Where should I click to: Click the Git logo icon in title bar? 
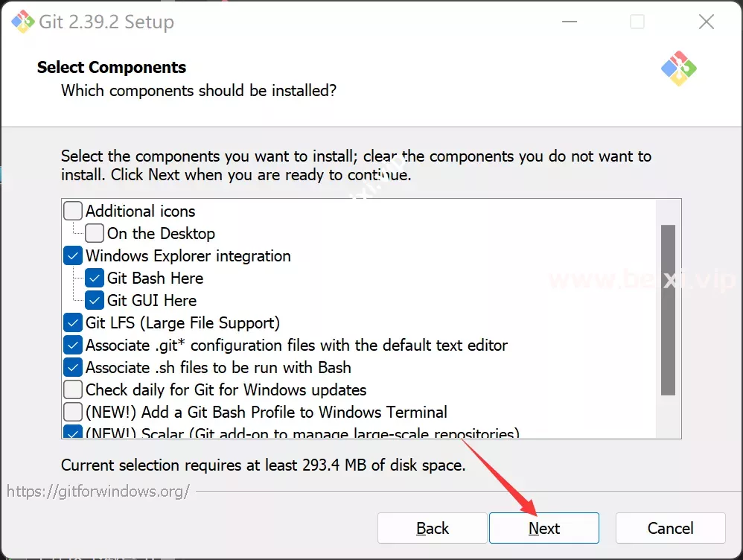tap(23, 22)
